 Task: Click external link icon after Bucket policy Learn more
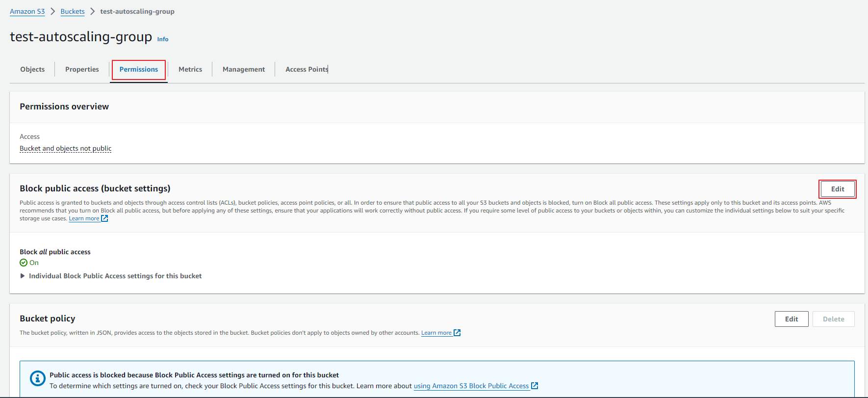tap(457, 333)
